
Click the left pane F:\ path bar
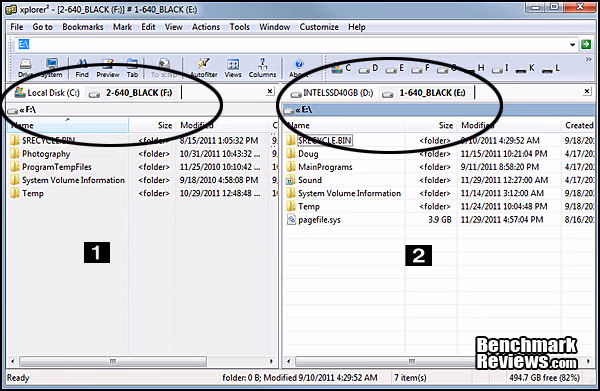[142, 110]
